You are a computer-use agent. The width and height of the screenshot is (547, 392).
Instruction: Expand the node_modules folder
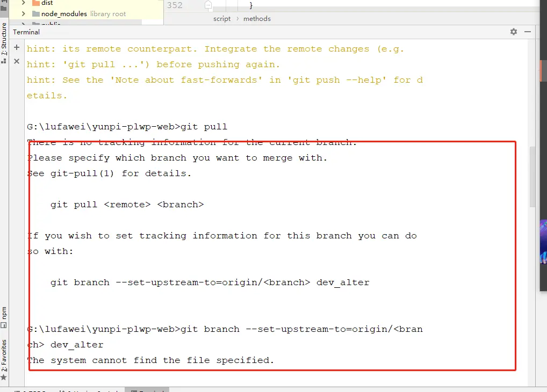click(23, 14)
